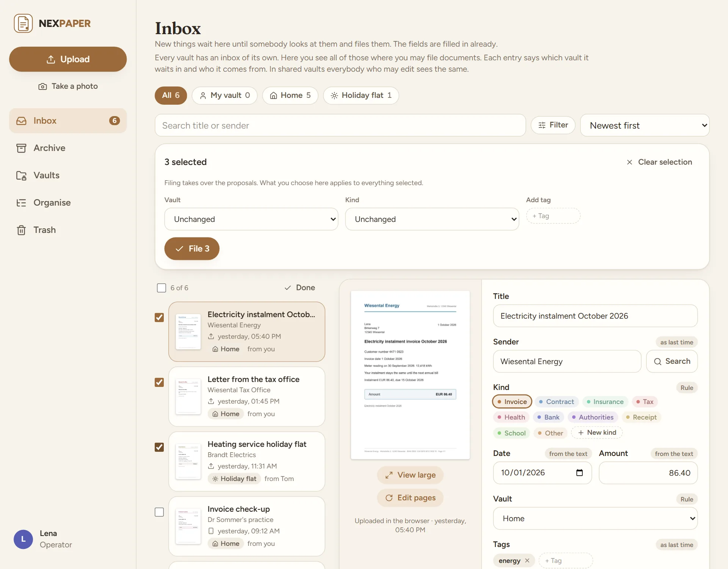Click the X icon beside Clear selection
Viewport: 728px width, 569px height.
click(629, 162)
